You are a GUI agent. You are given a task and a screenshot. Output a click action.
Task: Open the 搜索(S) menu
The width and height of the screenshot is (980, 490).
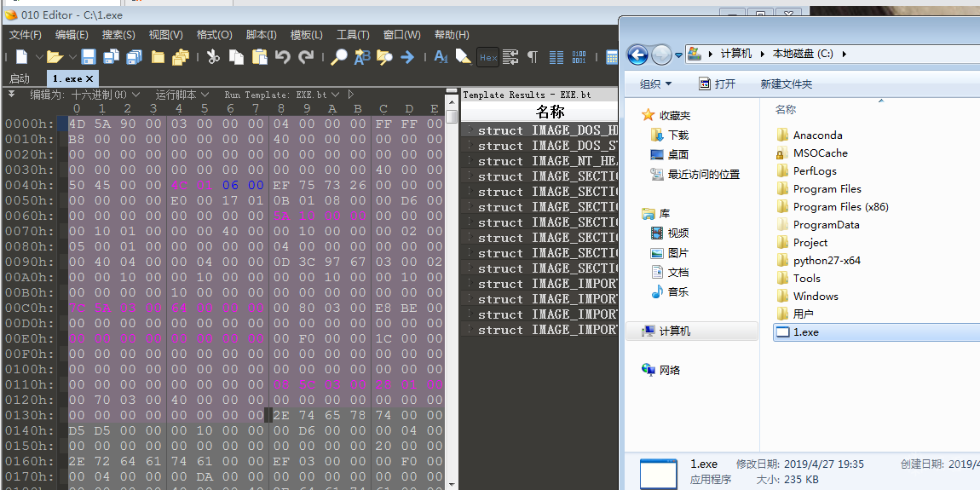tap(118, 35)
